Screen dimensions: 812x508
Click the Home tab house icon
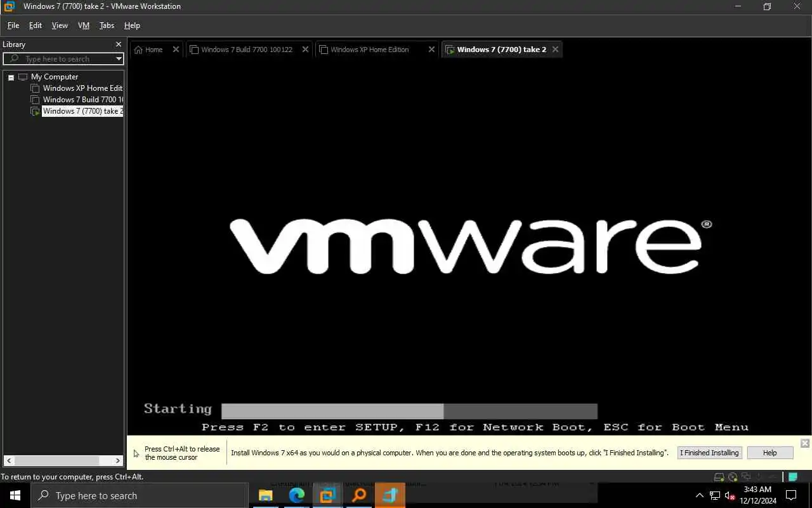point(138,50)
